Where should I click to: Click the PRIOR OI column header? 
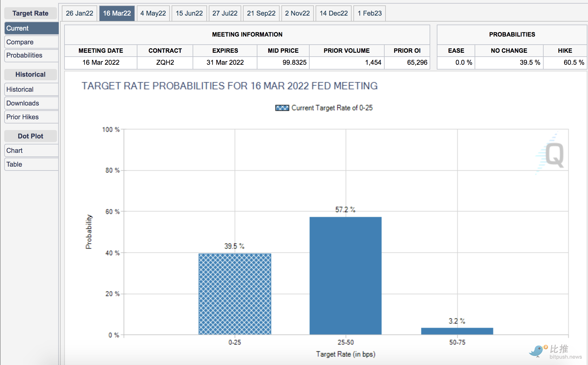click(407, 51)
